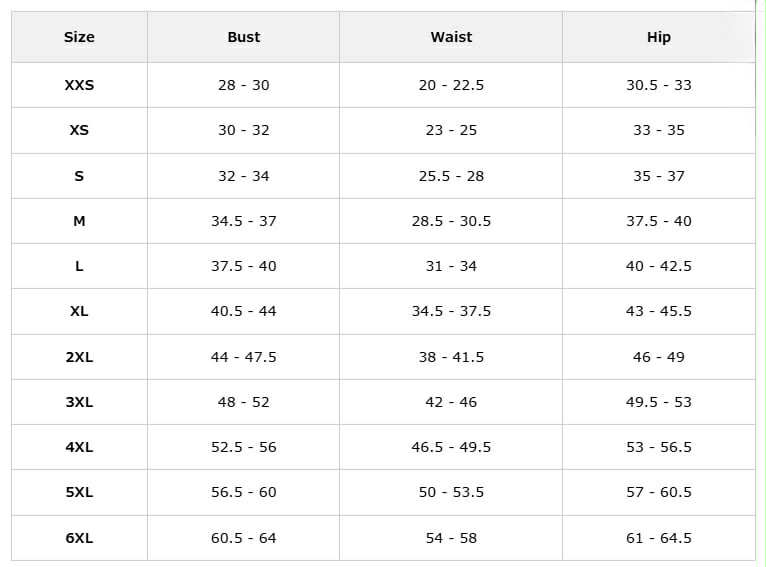Click the Bust column header
Screen dimensions: 766x567
click(243, 37)
